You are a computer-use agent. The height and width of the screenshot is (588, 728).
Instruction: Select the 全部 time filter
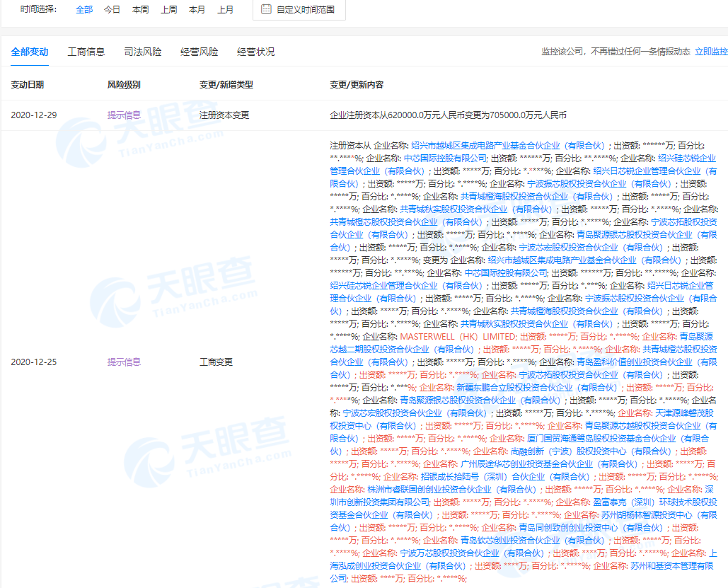point(84,9)
